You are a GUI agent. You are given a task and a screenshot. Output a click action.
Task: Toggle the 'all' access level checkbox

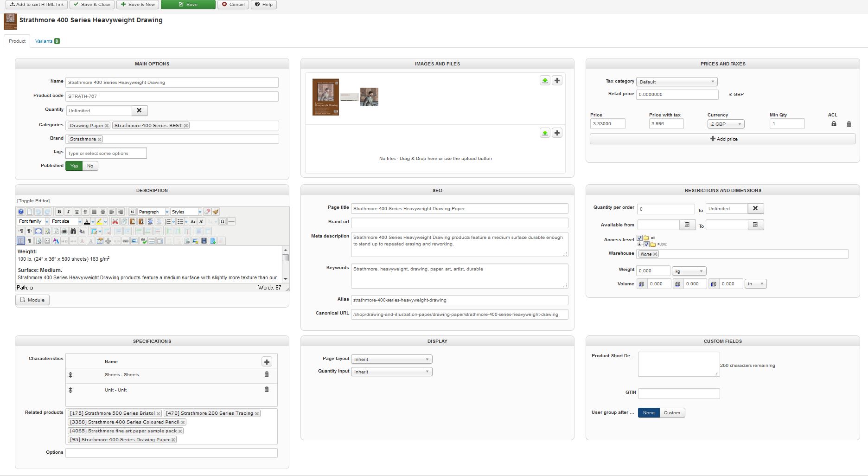[x=640, y=238]
